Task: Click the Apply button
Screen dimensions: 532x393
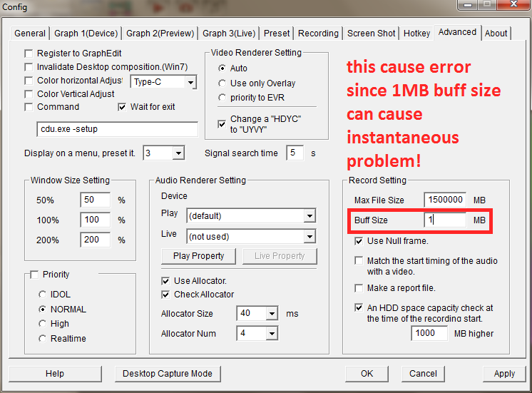Action: [x=504, y=374]
